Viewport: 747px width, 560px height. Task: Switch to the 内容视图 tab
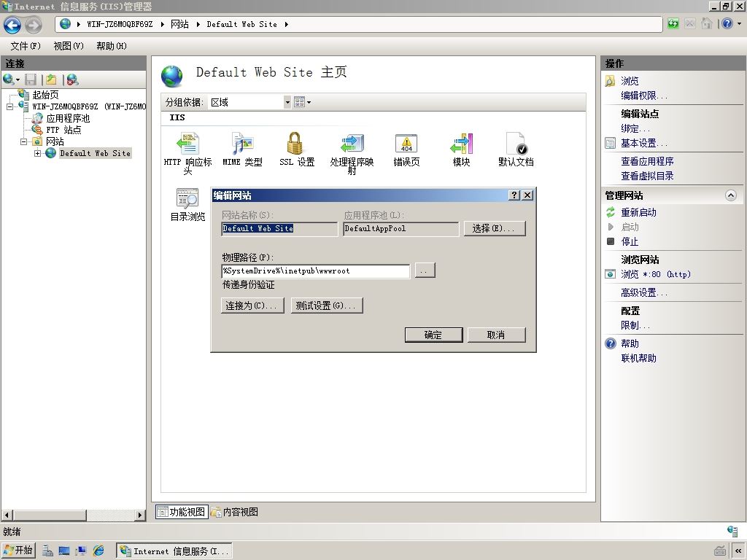[x=235, y=512]
